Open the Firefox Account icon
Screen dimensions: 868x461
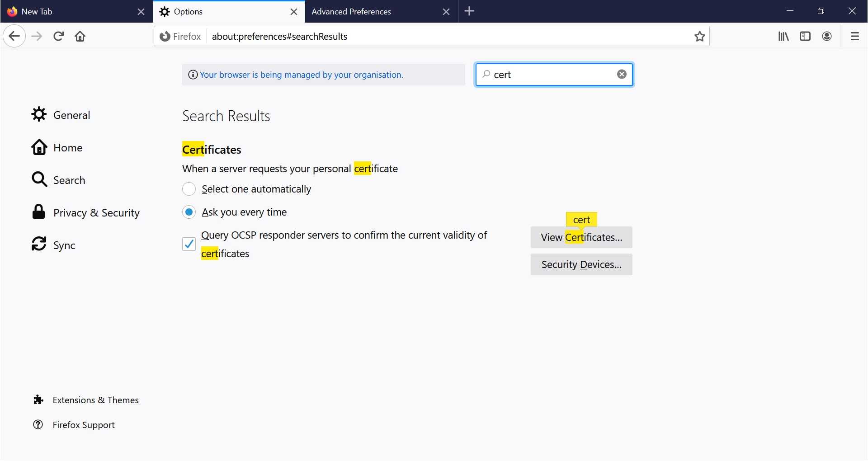coord(827,36)
